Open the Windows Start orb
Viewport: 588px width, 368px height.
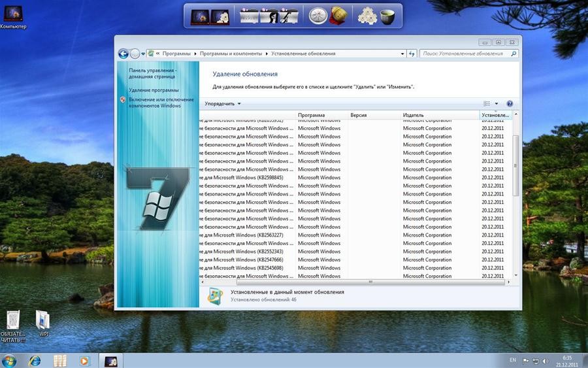click(x=8, y=361)
